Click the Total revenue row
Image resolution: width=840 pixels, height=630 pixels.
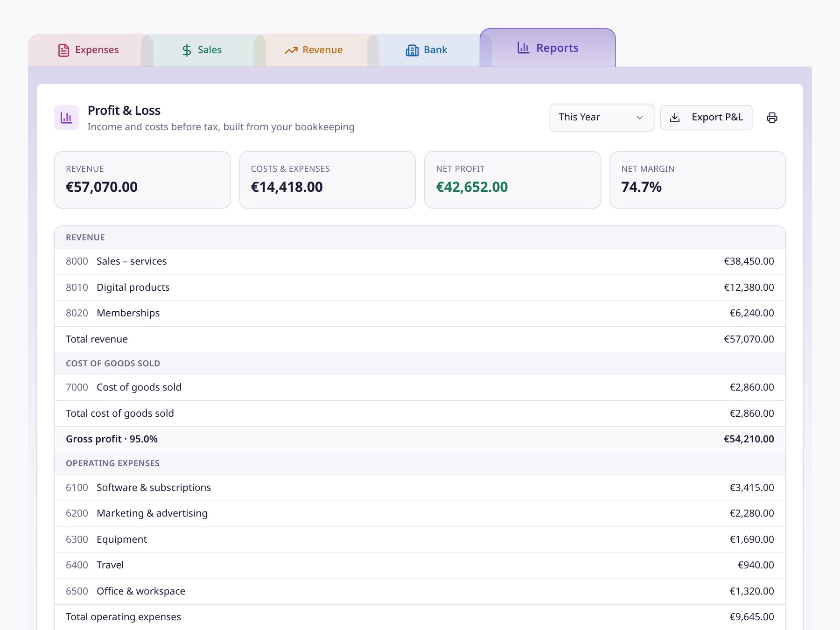(420, 339)
